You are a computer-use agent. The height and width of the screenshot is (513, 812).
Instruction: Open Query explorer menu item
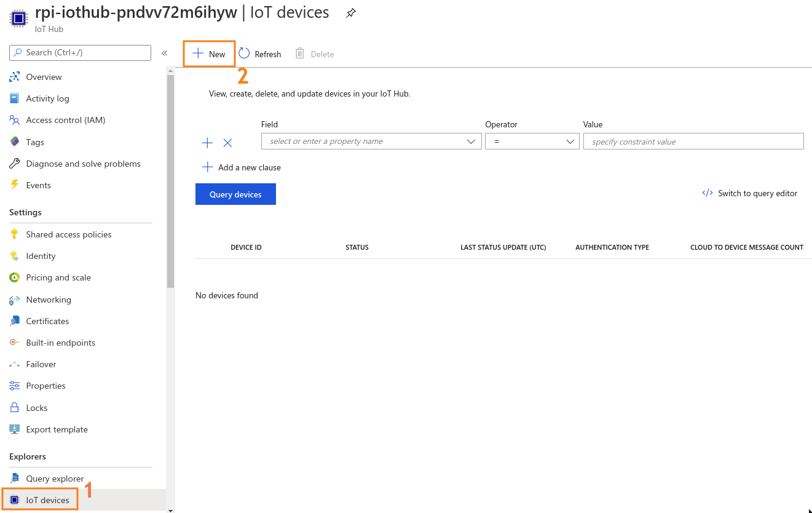point(55,479)
